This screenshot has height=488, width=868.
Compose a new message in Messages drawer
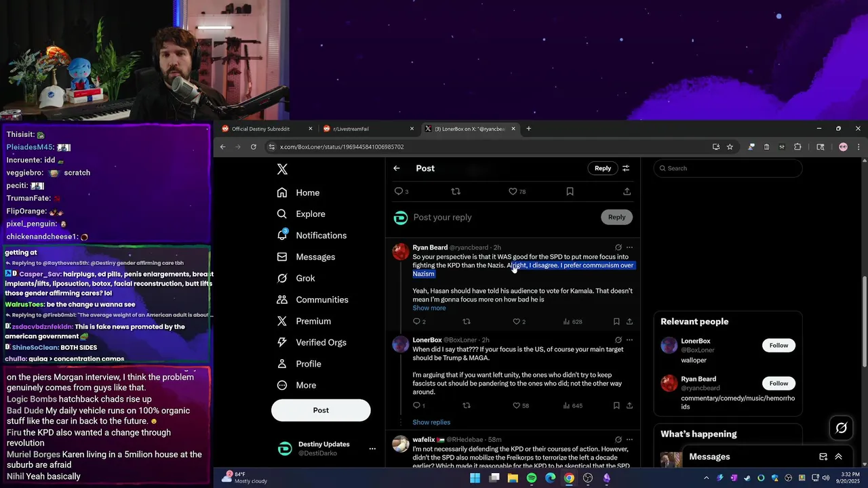pyautogui.click(x=823, y=457)
